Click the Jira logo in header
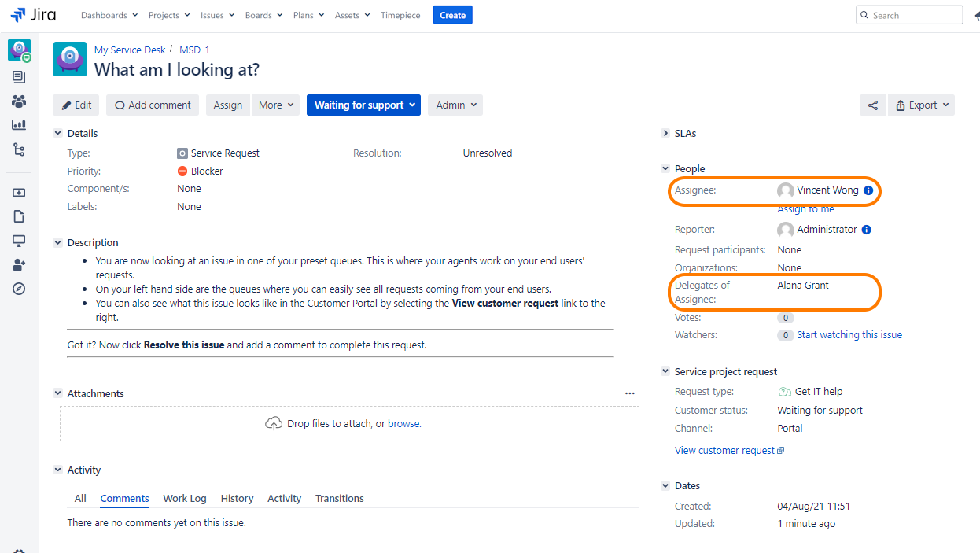The image size is (980, 553). click(33, 15)
